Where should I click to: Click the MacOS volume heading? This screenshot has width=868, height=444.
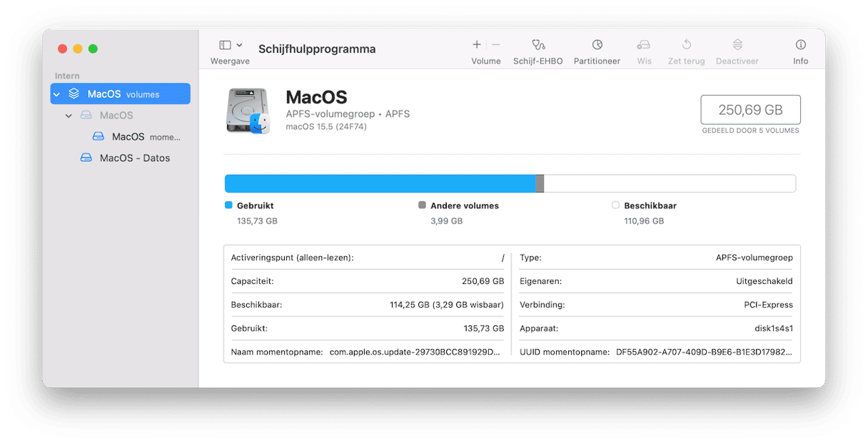point(316,97)
